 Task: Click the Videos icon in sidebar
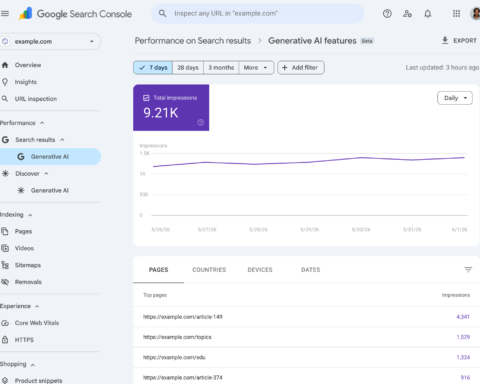coord(5,248)
